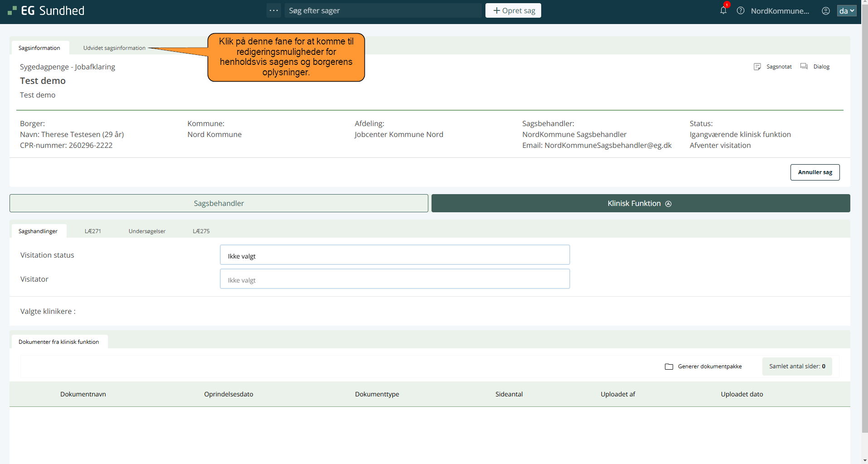Image resolution: width=868 pixels, height=464 pixels.
Task: Click the Søg efter sager search field
Action: tap(383, 10)
